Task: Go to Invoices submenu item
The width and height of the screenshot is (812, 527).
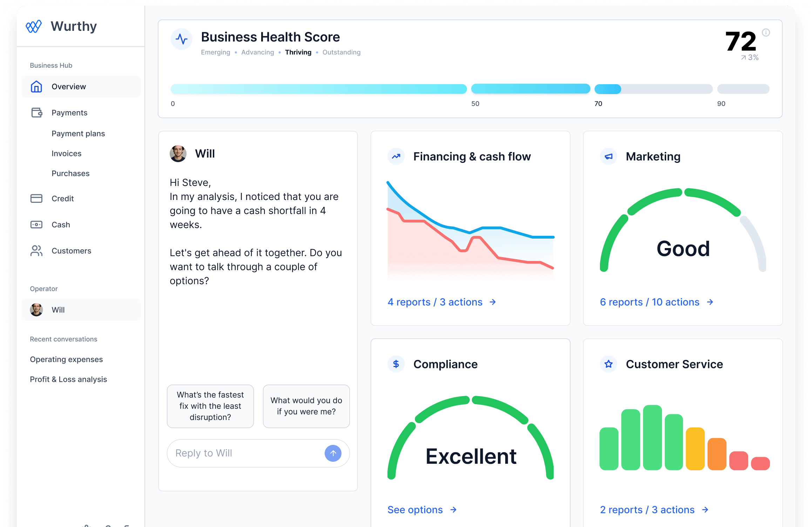Action: point(66,154)
